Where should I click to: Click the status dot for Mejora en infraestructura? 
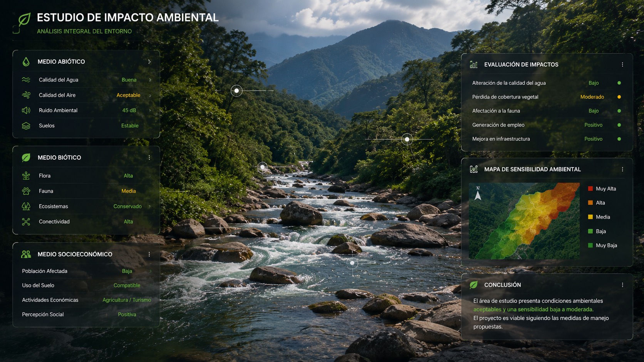tap(619, 139)
